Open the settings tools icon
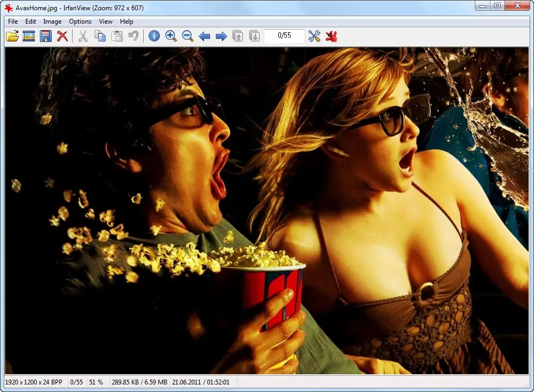This screenshot has width=534, height=392. [314, 36]
